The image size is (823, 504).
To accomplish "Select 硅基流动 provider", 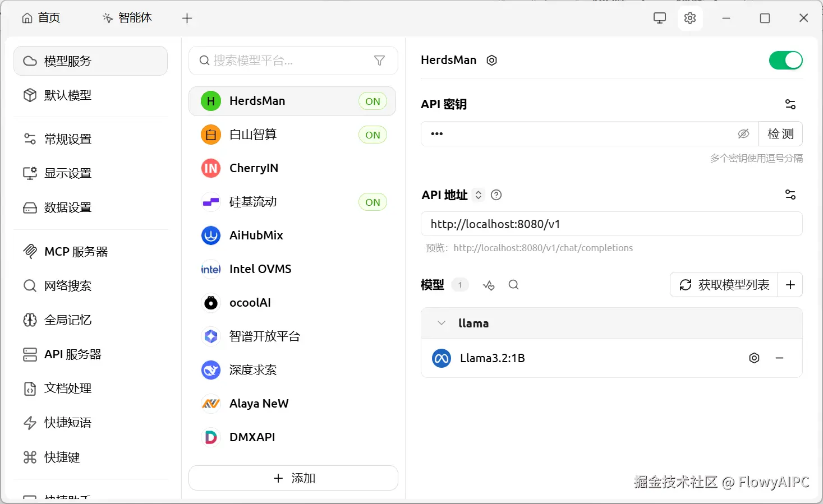I will (x=292, y=202).
